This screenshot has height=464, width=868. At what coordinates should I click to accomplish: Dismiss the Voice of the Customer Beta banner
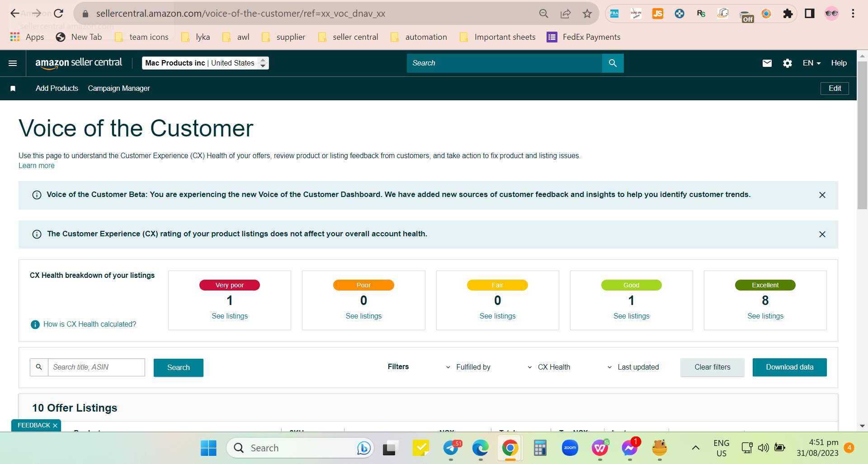(x=822, y=195)
